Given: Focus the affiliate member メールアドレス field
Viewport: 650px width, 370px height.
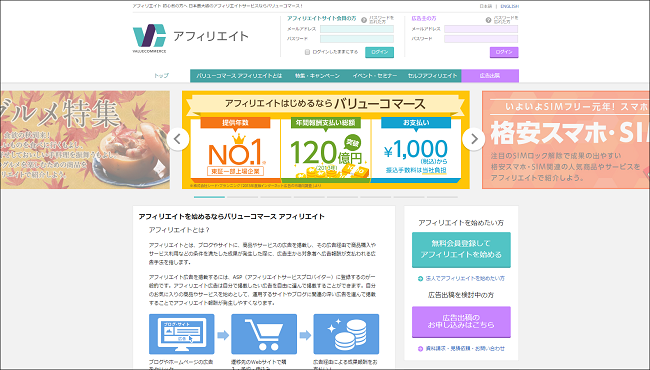Looking at the screenshot, I should (357, 29).
